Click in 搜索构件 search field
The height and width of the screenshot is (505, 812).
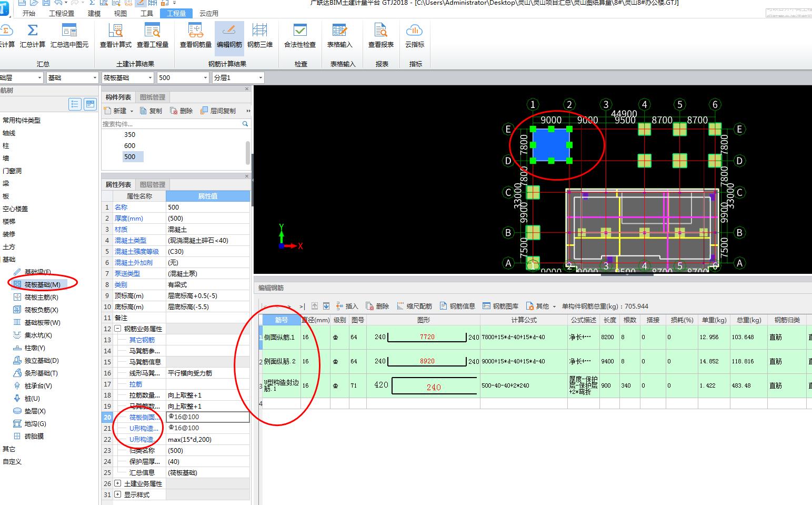[172, 124]
